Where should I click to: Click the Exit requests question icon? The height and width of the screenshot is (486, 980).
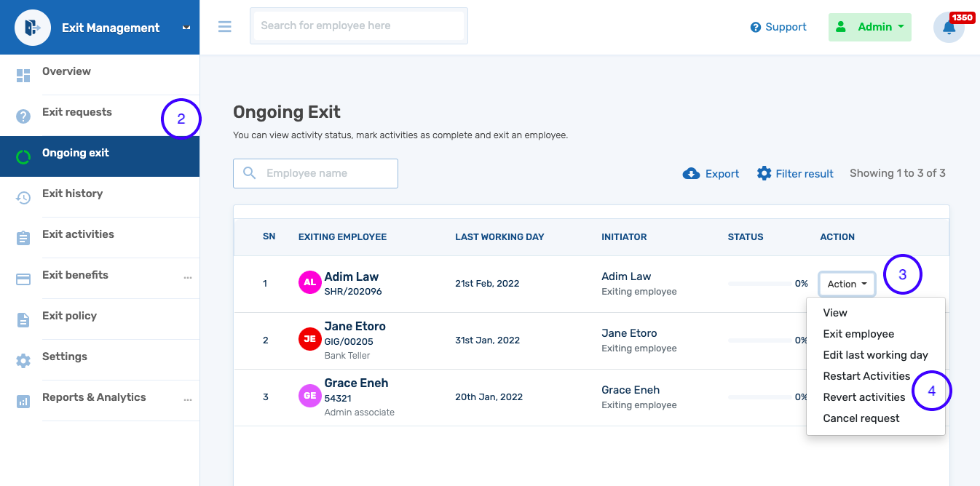click(23, 116)
